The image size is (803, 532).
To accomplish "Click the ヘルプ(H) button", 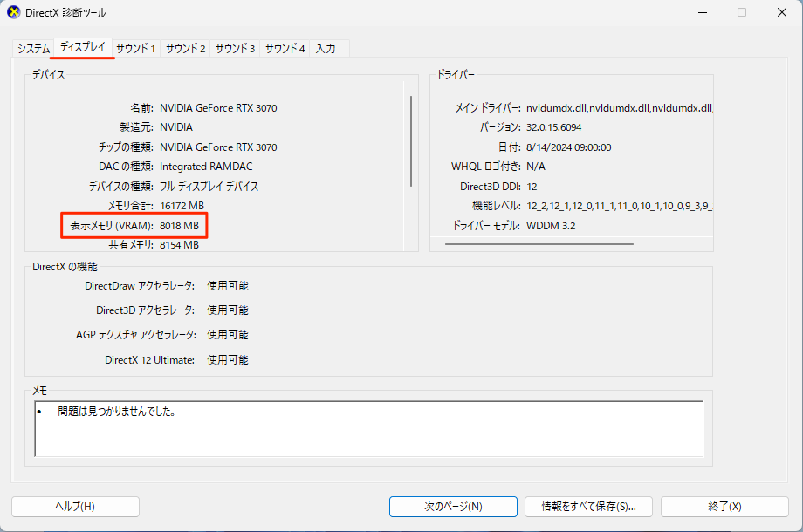I will click(x=75, y=507).
